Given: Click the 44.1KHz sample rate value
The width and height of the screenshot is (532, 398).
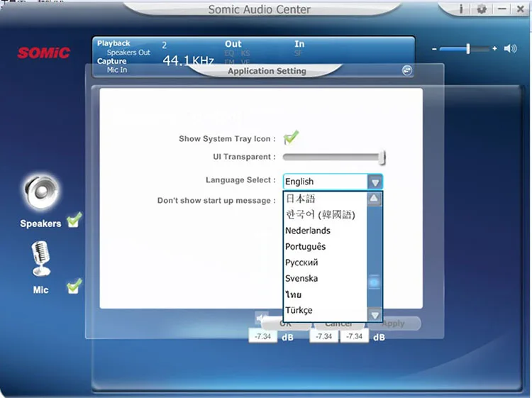Looking at the screenshot, I should coord(188,60).
